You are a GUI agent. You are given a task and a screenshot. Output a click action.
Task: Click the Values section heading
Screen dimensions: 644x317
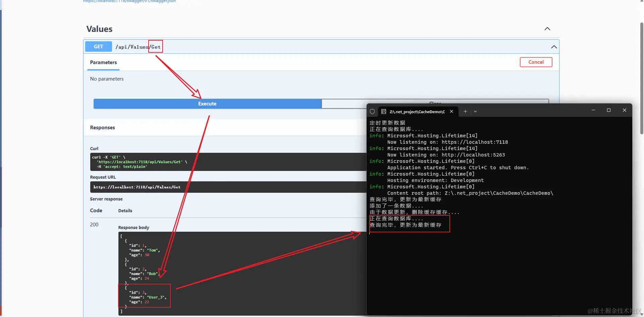coord(99,29)
